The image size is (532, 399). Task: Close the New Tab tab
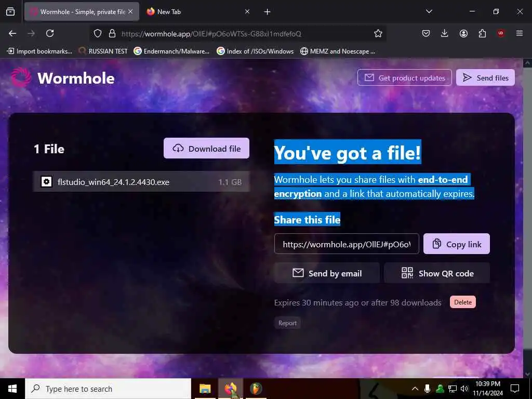pos(247,11)
